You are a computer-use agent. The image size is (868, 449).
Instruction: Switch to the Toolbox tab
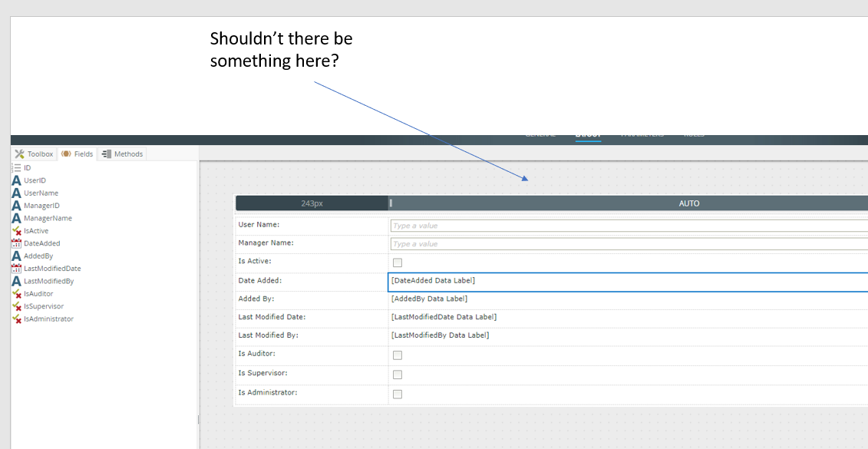(x=35, y=154)
